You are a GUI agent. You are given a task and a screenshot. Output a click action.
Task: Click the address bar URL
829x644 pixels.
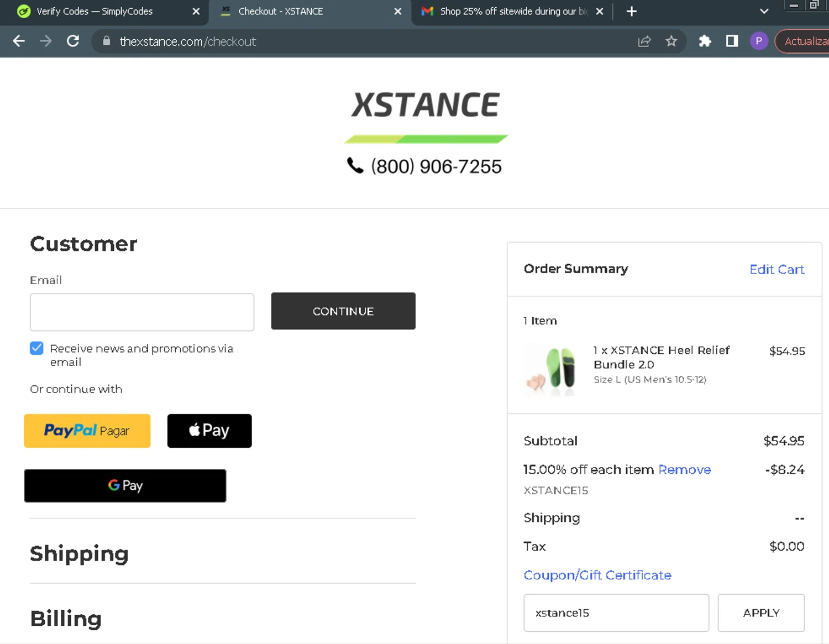(188, 41)
